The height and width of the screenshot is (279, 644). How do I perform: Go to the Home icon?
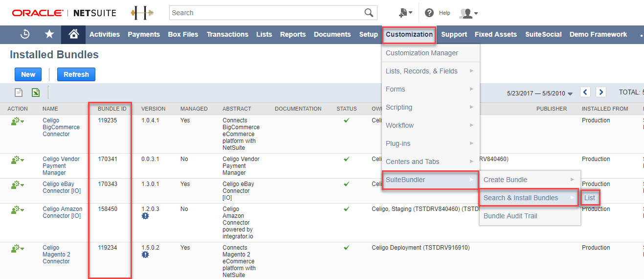coord(73,34)
